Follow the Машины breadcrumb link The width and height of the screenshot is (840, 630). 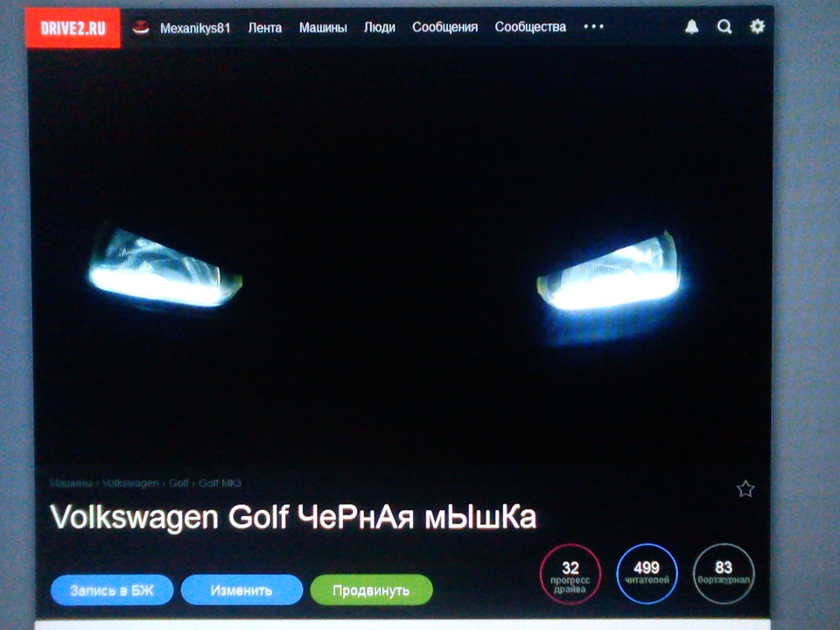click(70, 483)
